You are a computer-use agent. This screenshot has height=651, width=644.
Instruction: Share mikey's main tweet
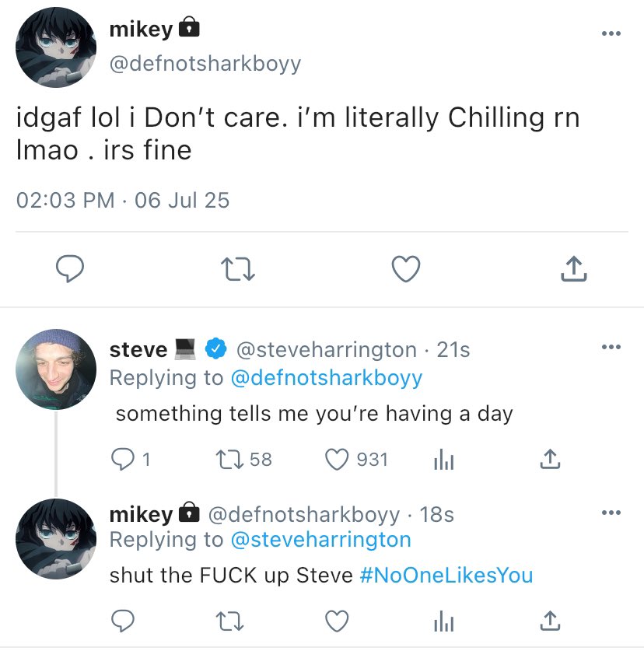572,269
